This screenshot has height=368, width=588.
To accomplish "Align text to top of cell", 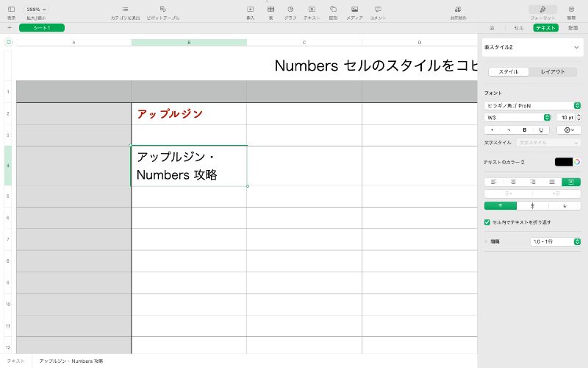I will (501, 206).
